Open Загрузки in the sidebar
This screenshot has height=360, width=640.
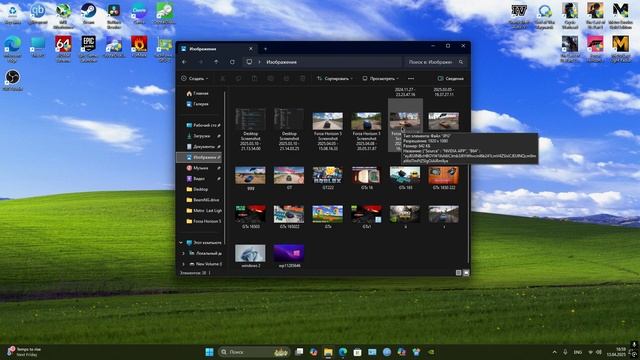[203, 136]
